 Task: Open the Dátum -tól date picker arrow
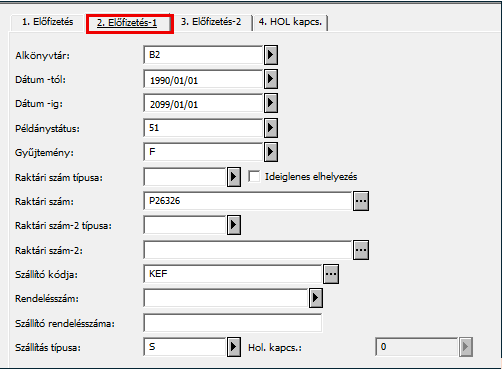271,79
